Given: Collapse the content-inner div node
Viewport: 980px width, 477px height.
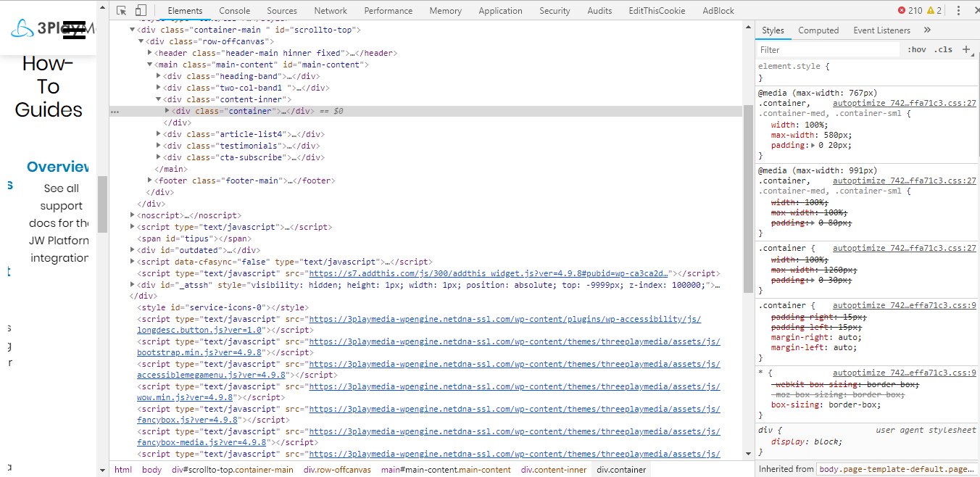Looking at the screenshot, I should coord(159,100).
